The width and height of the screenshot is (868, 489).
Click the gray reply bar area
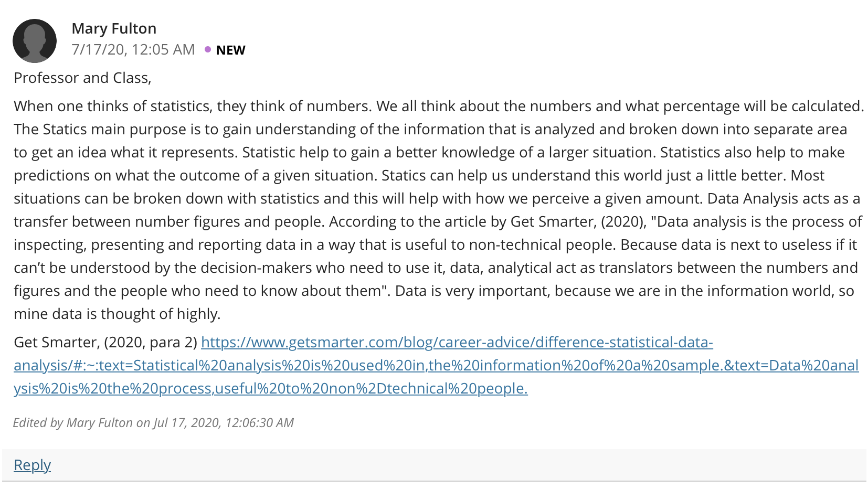pyautogui.click(x=434, y=465)
